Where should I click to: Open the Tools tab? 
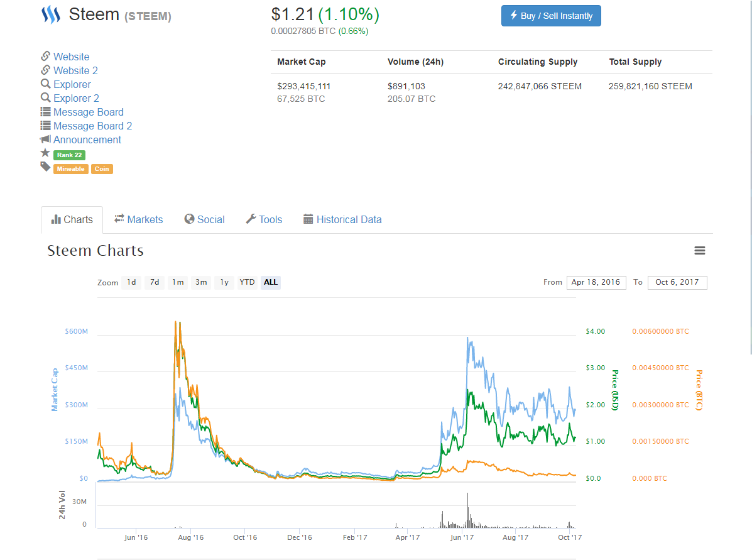264,220
